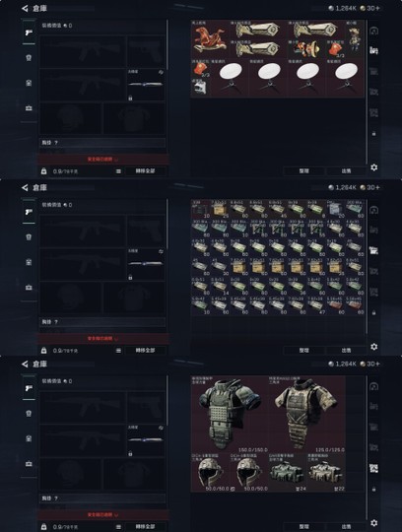Click the scrollbar beside the ammo grid
Image resolution: width=402 pixels, height=532 pixels.
(x=367, y=266)
